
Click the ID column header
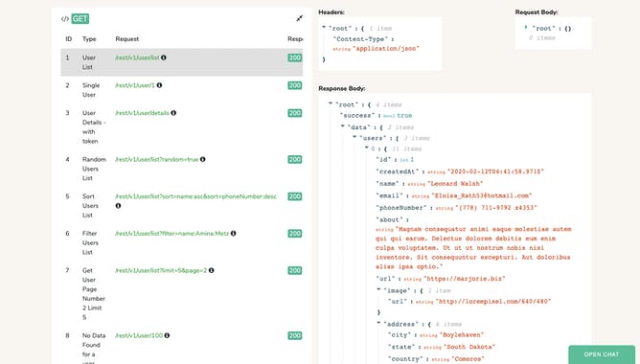pyautogui.click(x=69, y=38)
